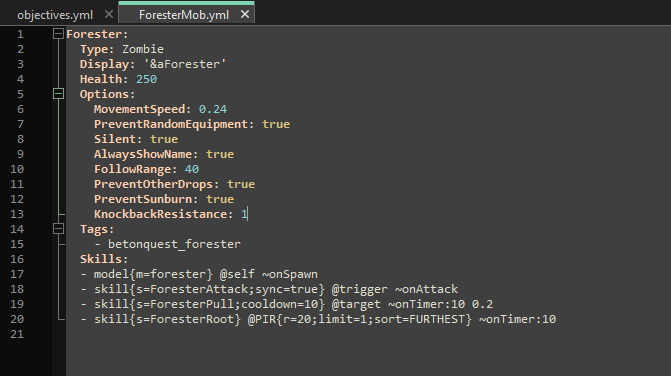Click the Skills key on line 16
This screenshot has width=671, height=376.
104,259
